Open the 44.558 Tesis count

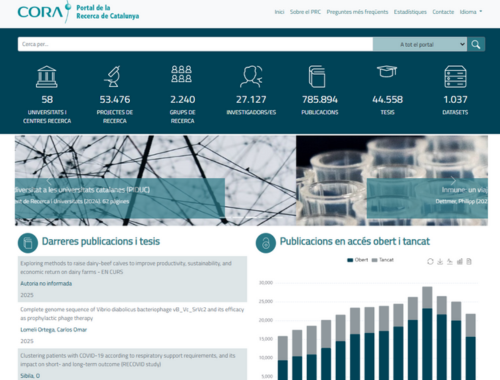click(x=387, y=99)
